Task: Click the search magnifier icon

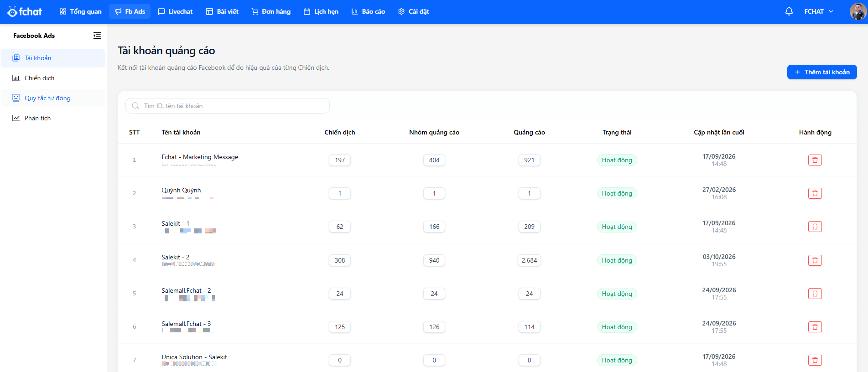Action: click(135, 106)
